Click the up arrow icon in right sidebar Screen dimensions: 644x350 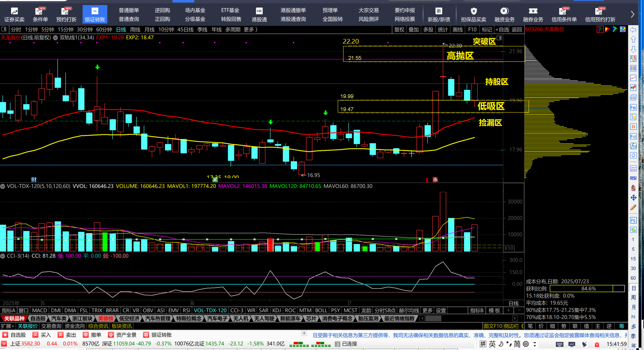(x=633, y=39)
